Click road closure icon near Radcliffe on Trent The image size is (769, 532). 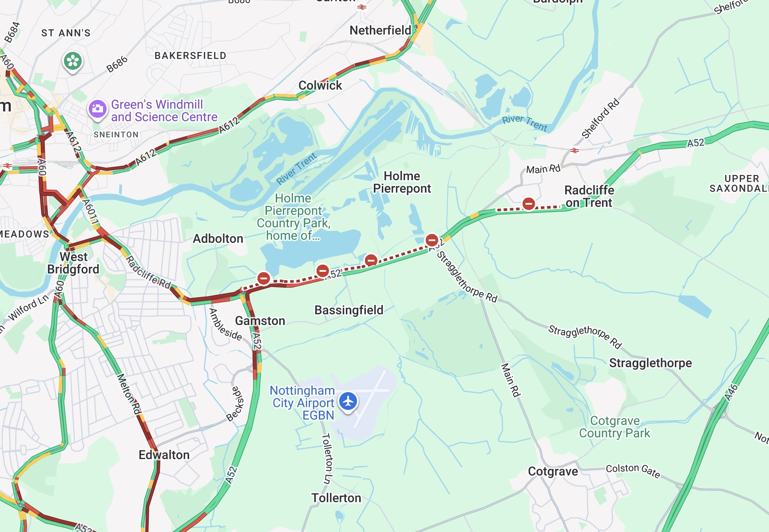click(528, 204)
